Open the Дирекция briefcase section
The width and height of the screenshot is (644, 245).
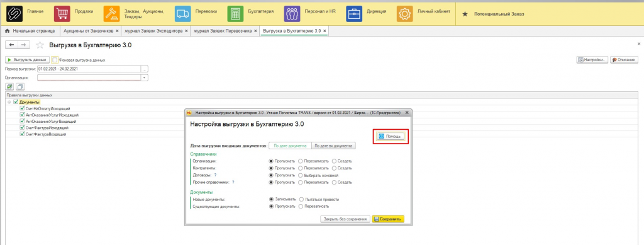[354, 14]
